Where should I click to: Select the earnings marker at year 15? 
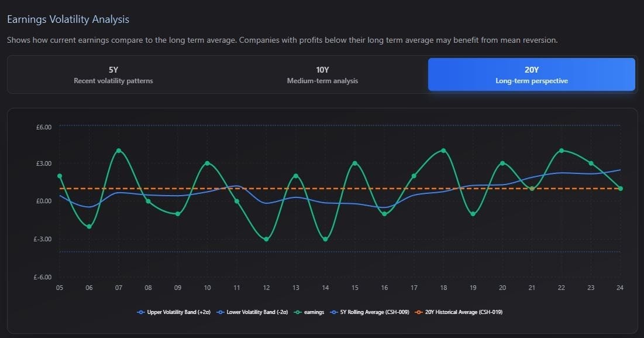[355, 163]
